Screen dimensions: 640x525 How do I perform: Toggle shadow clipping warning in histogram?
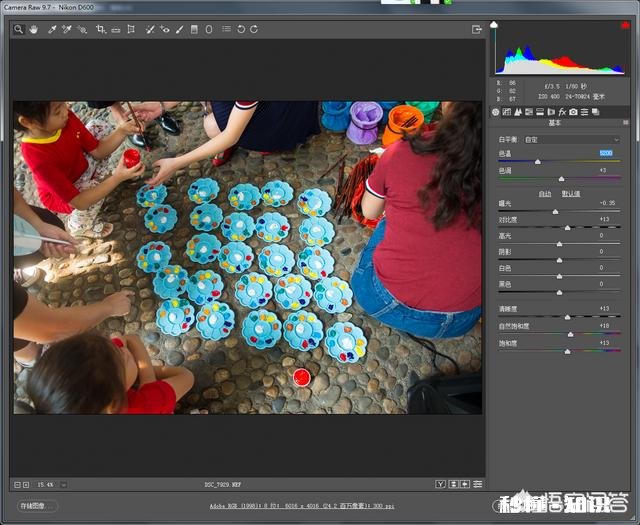click(x=494, y=25)
